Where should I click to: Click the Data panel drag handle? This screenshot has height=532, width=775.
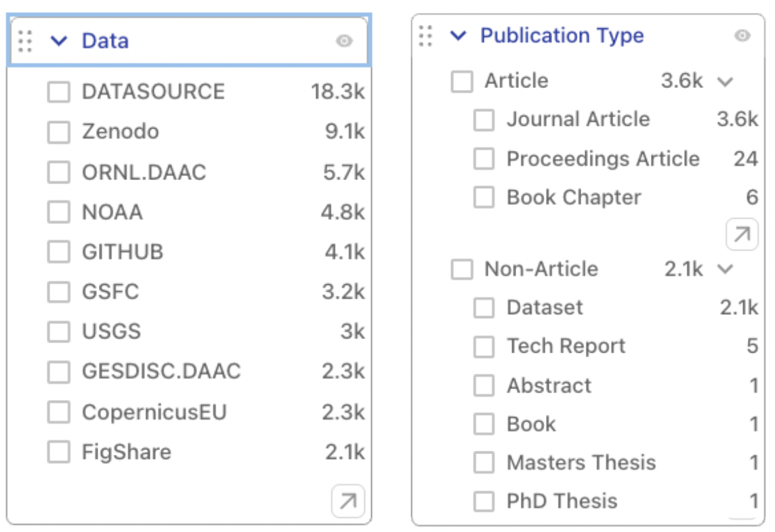point(25,41)
